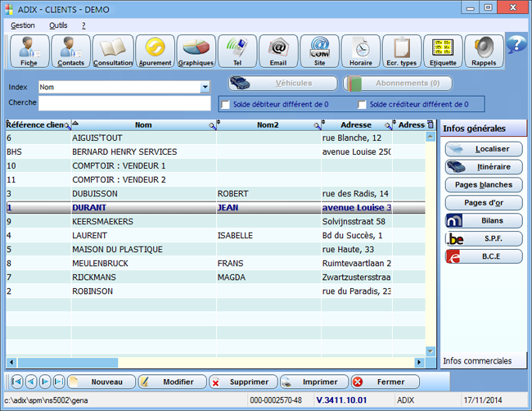Click vertical scrollbar down arrow

tap(431, 351)
